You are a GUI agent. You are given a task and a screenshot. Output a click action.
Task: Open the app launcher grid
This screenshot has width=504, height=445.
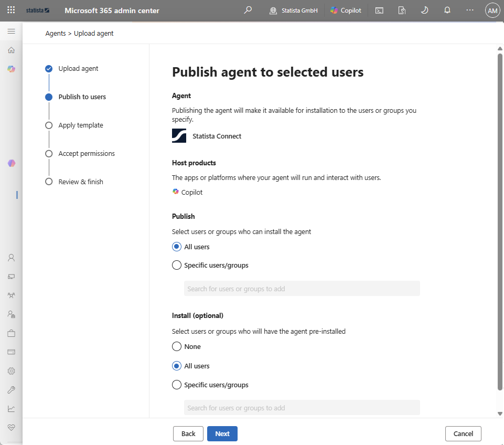point(11,10)
